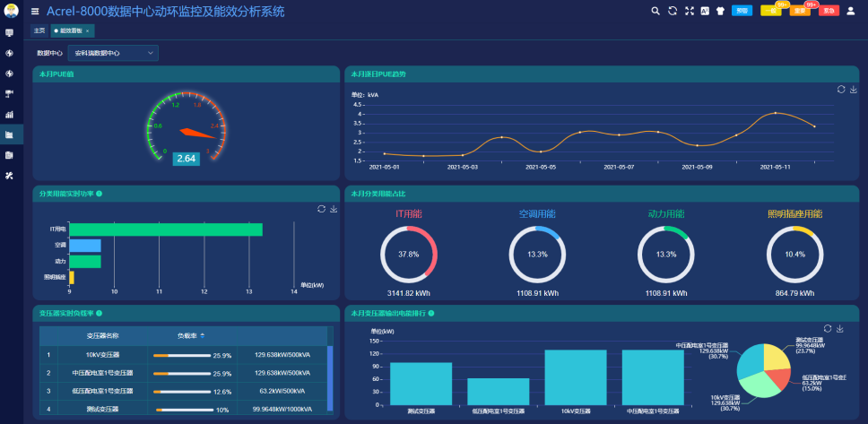This screenshot has height=424, width=868.
Task: Click the blue 预警 alert button
Action: coord(742,11)
